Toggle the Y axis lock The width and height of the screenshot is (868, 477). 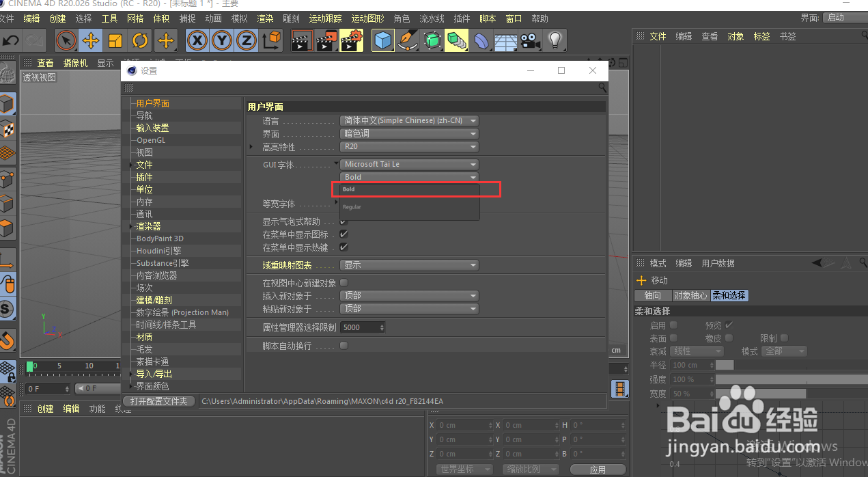pos(222,41)
